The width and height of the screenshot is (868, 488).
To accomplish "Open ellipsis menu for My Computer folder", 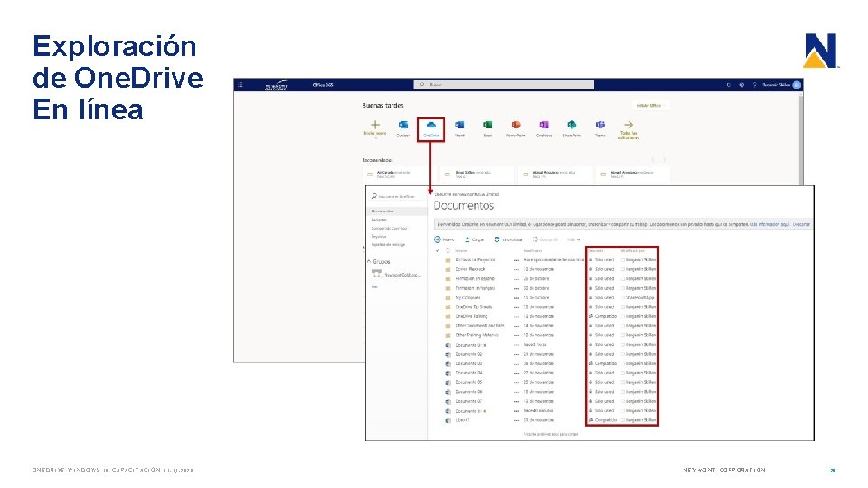I will (516, 297).
